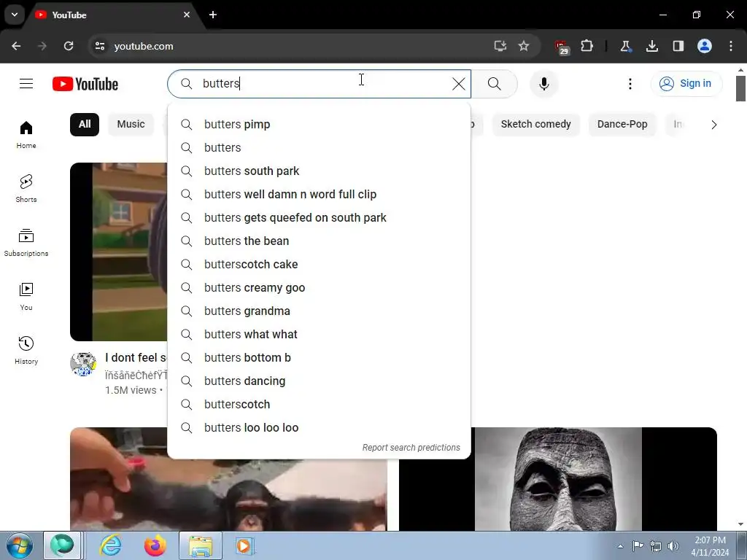Viewport: 747px width, 560px height.
Task: Open the Windows Start menu
Action: click(20, 546)
